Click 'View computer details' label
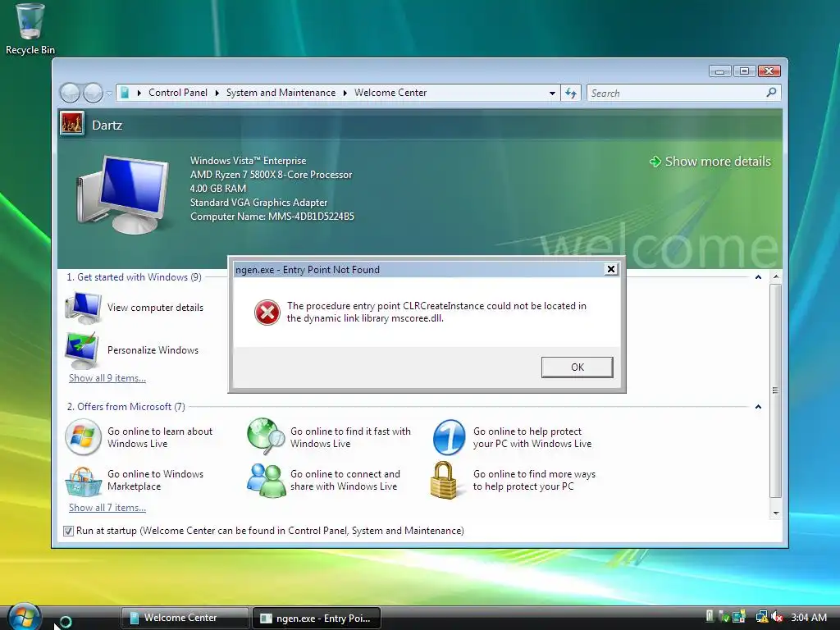Screen dimensions: 840x630 [155, 308]
